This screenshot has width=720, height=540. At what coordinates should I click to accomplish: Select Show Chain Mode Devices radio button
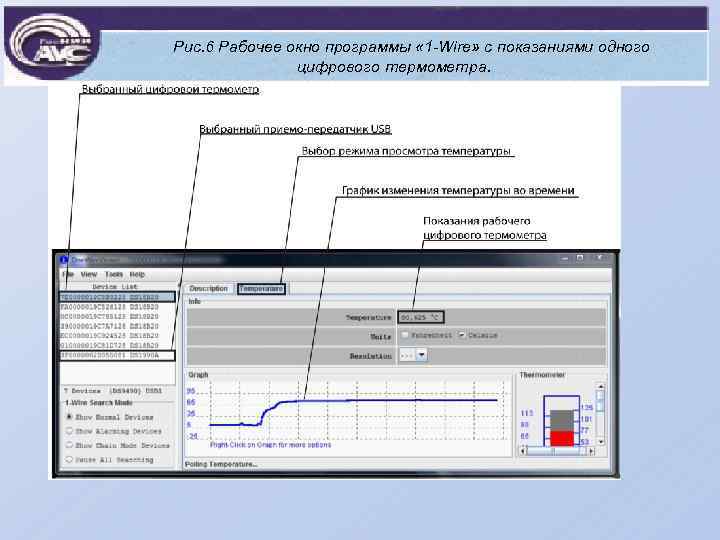[69, 445]
